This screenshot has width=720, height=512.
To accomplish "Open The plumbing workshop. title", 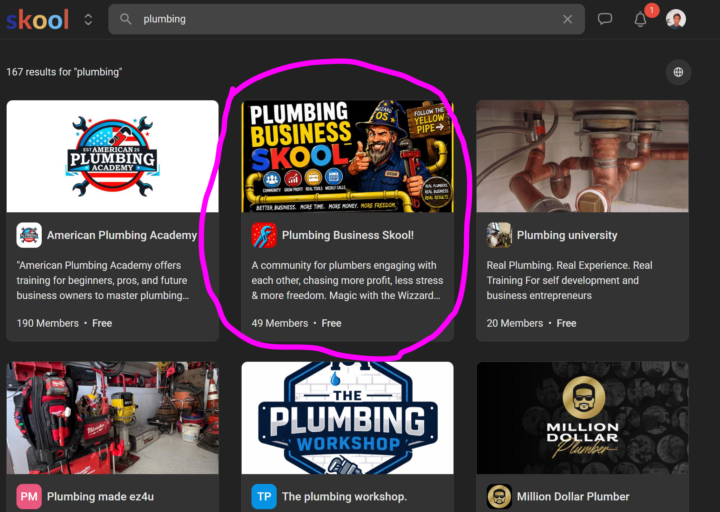I will click(x=344, y=496).
